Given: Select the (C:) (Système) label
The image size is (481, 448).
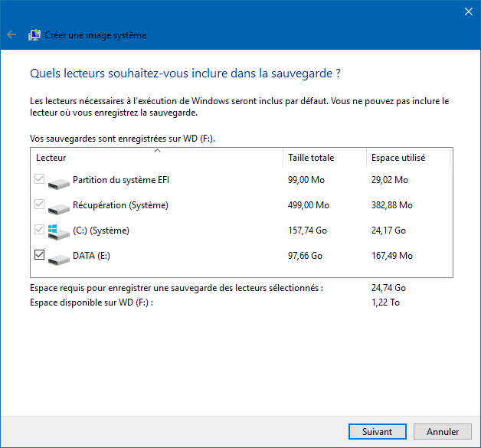Looking at the screenshot, I should 101,231.
